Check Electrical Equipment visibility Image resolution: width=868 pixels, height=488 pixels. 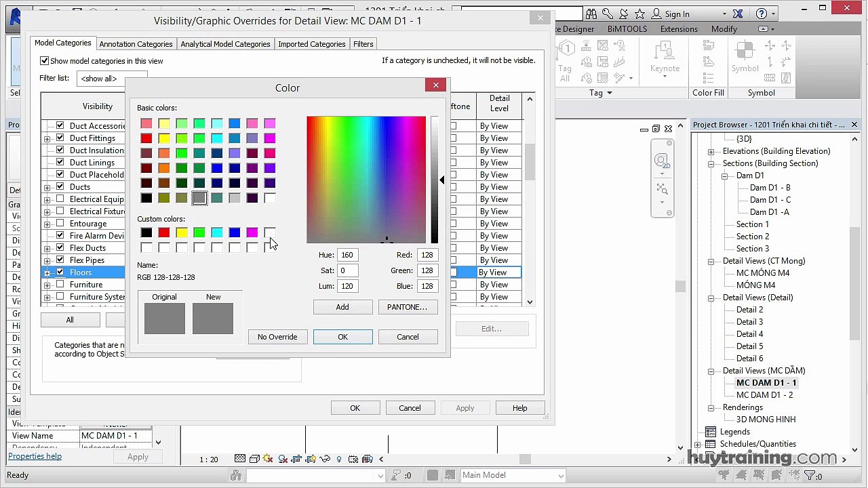[60, 199]
